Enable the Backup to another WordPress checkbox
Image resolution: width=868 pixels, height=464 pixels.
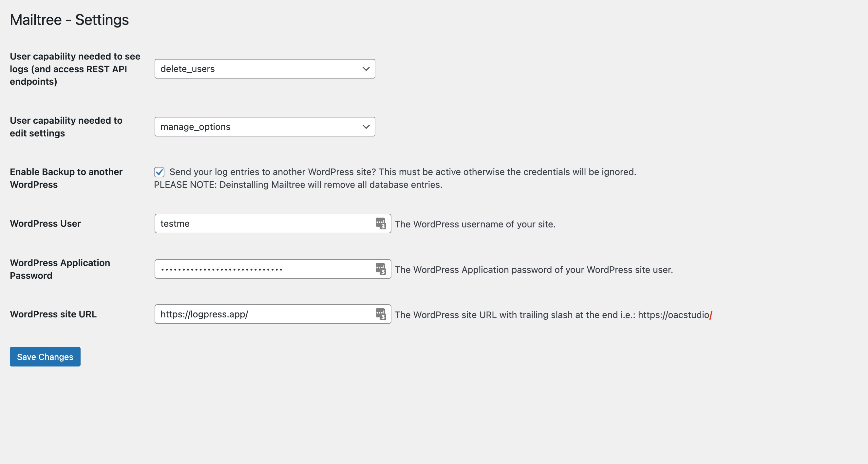coord(159,172)
